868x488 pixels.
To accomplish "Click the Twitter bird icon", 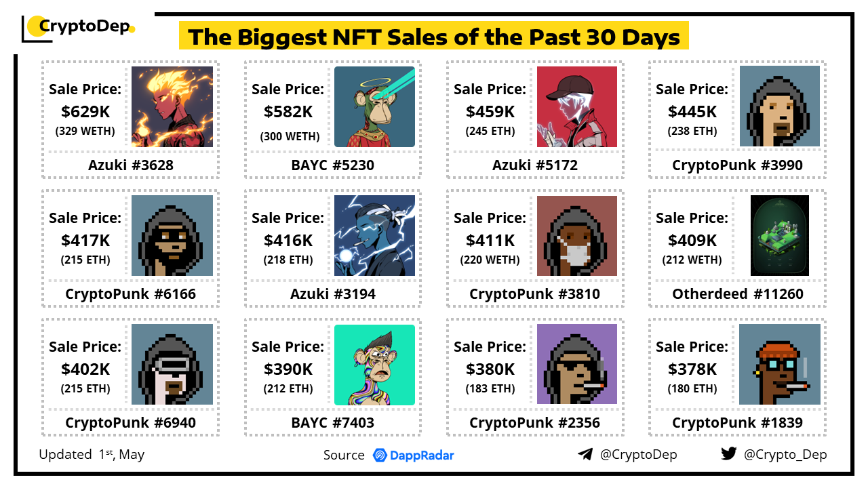I will click(x=728, y=453).
